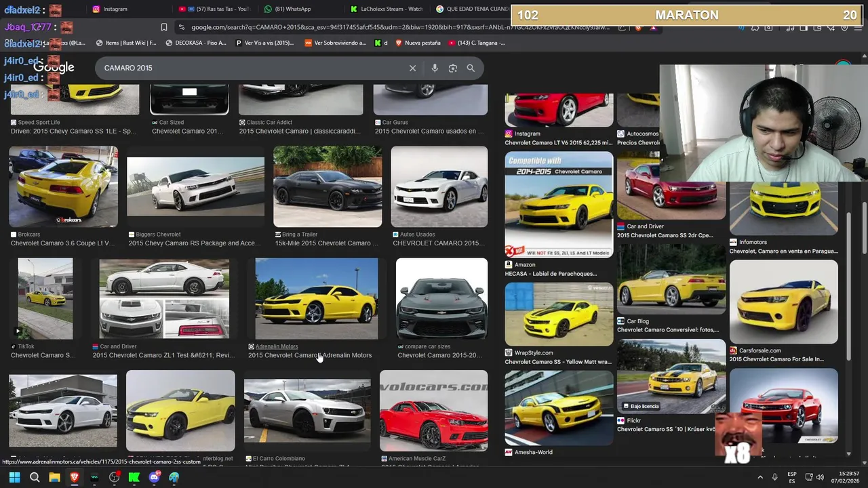Click the 'Infomotors' source label
Image resolution: width=868 pixels, height=488 pixels.
coord(753,242)
